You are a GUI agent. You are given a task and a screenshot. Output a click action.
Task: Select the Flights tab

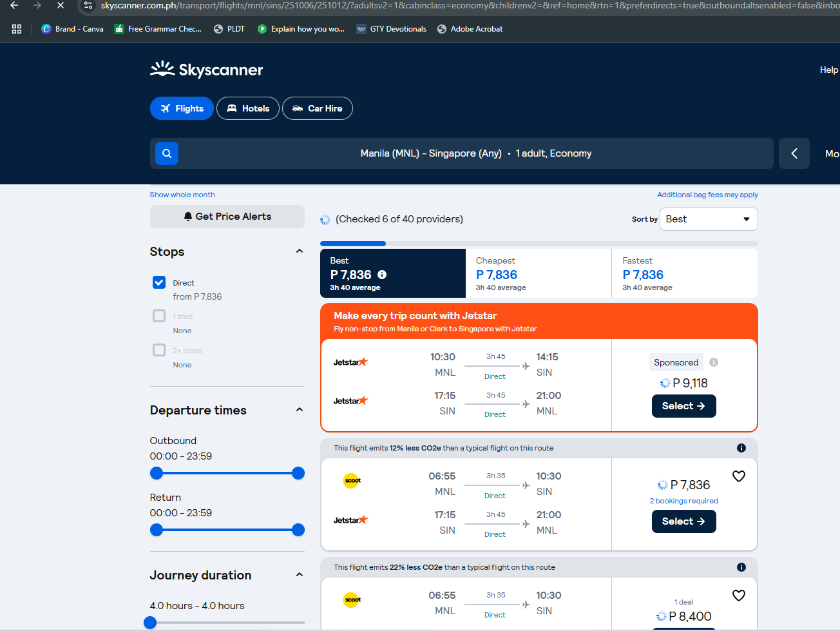click(182, 108)
